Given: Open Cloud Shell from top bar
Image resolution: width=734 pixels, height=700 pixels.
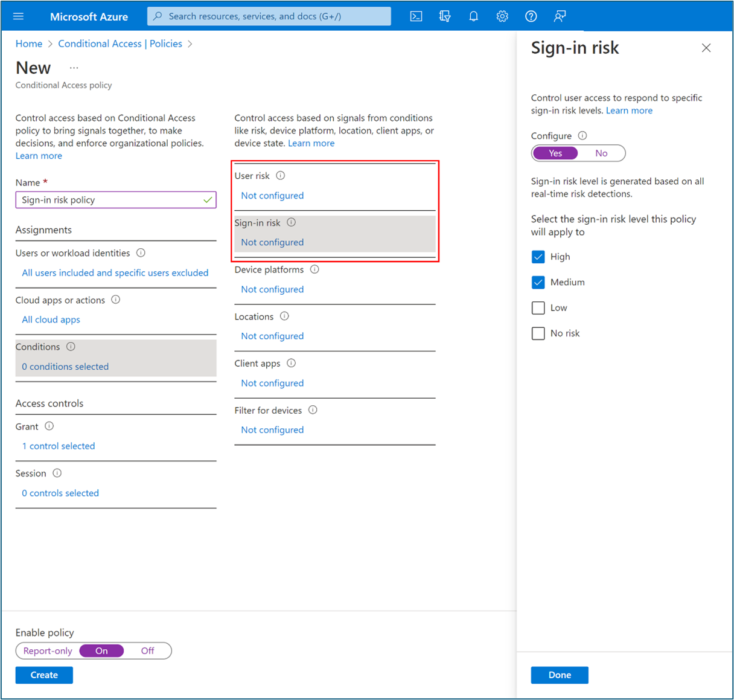Looking at the screenshot, I should [x=416, y=16].
